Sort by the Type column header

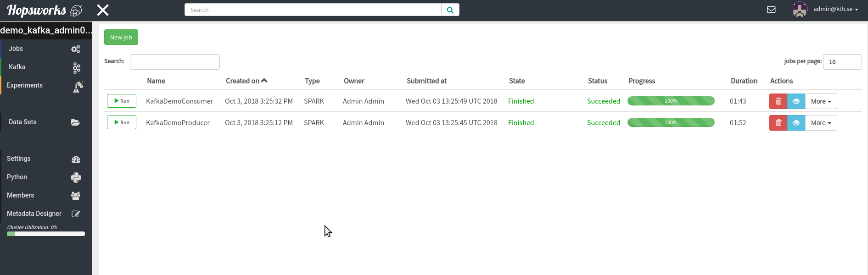coord(312,81)
